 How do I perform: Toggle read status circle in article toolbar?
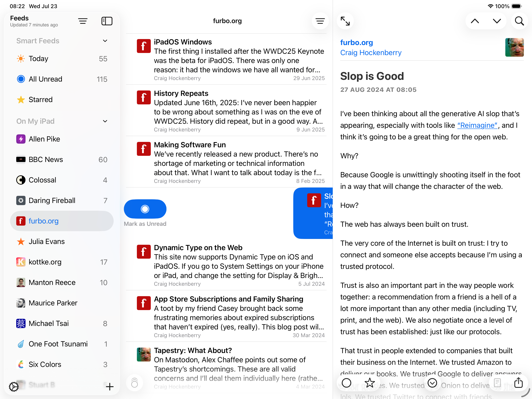coord(346,383)
